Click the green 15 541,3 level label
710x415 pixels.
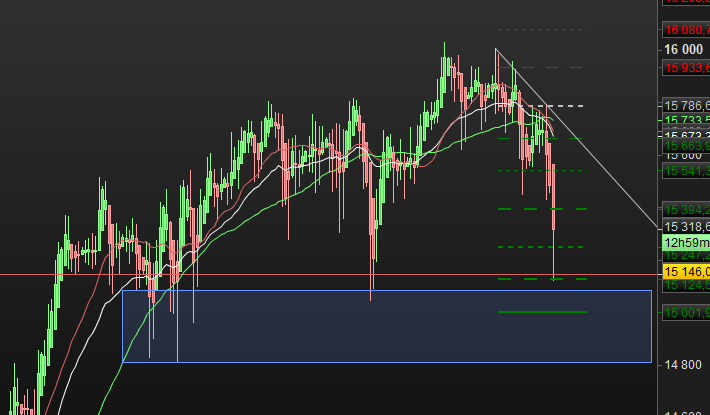(686, 171)
